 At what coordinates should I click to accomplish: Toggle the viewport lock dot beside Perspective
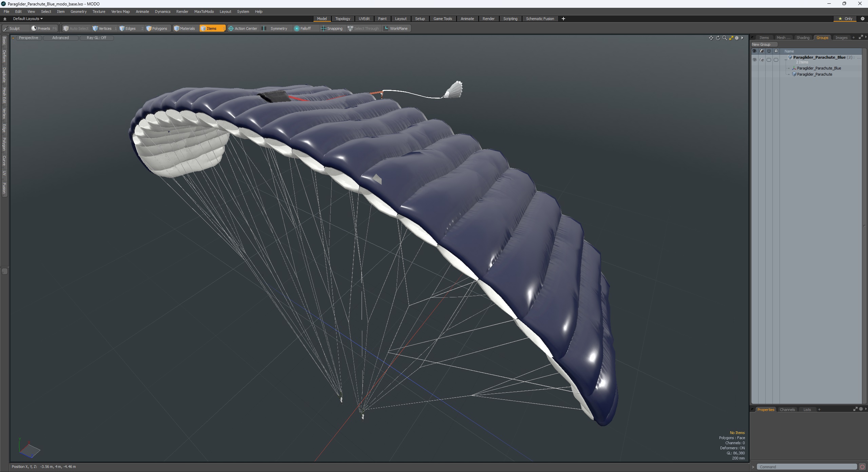[13, 38]
